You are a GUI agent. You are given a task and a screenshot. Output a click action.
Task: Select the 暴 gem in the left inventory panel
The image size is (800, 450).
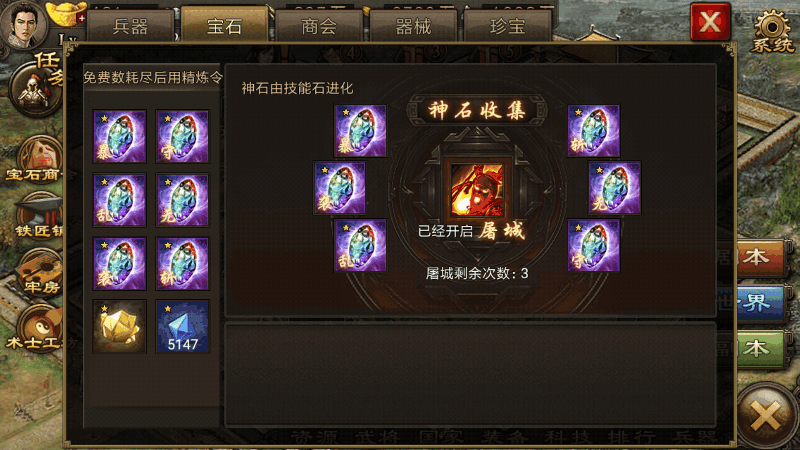tap(119, 136)
